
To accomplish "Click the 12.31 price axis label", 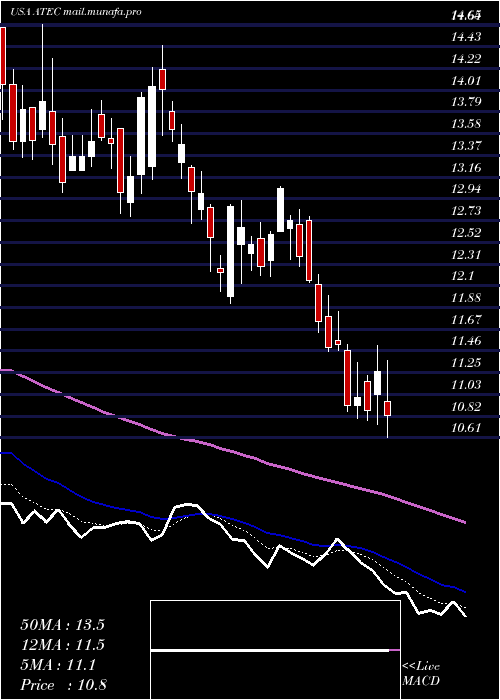I will click(x=466, y=255).
